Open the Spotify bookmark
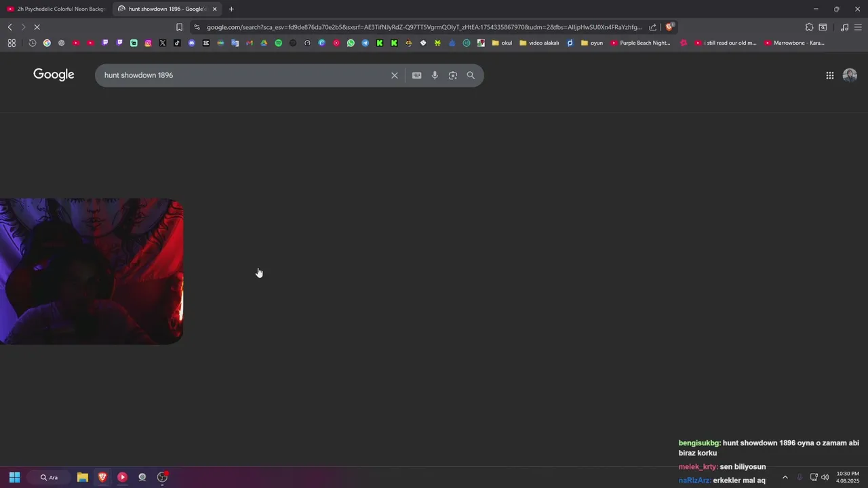Image resolution: width=868 pixels, height=488 pixels. click(278, 43)
